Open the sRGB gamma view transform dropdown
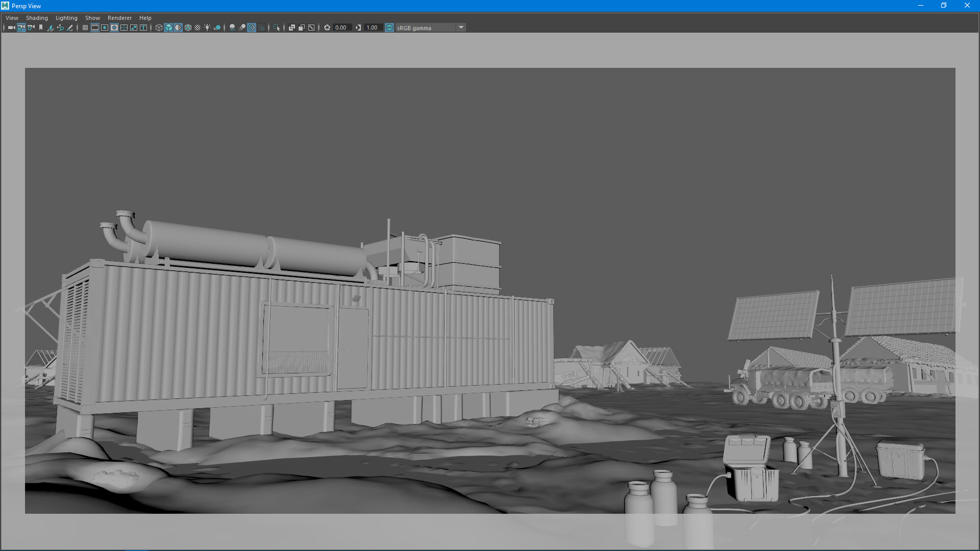The width and height of the screenshot is (980, 551). pyautogui.click(x=461, y=28)
